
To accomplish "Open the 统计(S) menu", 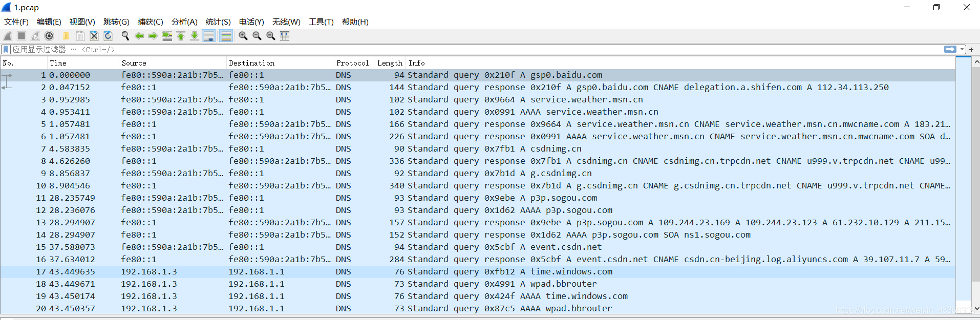I will tap(218, 22).
